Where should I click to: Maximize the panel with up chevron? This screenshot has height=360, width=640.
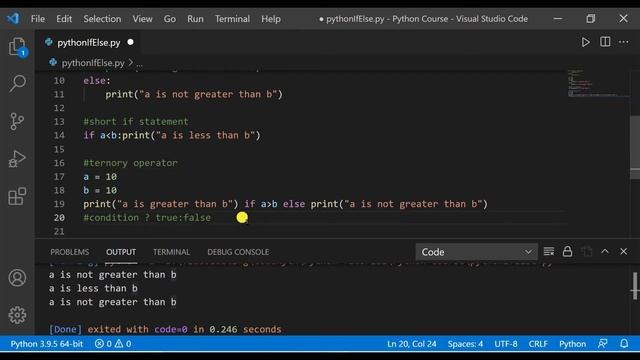click(605, 251)
